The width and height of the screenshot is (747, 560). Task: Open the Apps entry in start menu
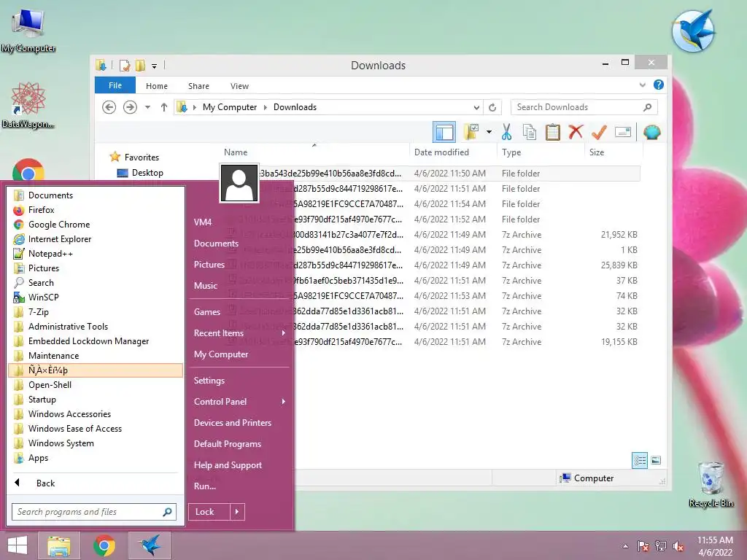[x=38, y=458]
